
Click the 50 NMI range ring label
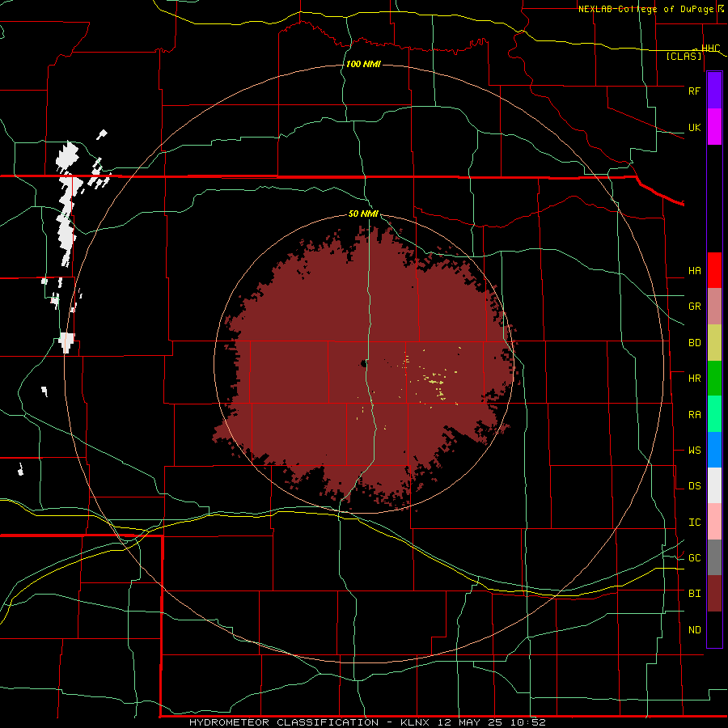point(363,214)
